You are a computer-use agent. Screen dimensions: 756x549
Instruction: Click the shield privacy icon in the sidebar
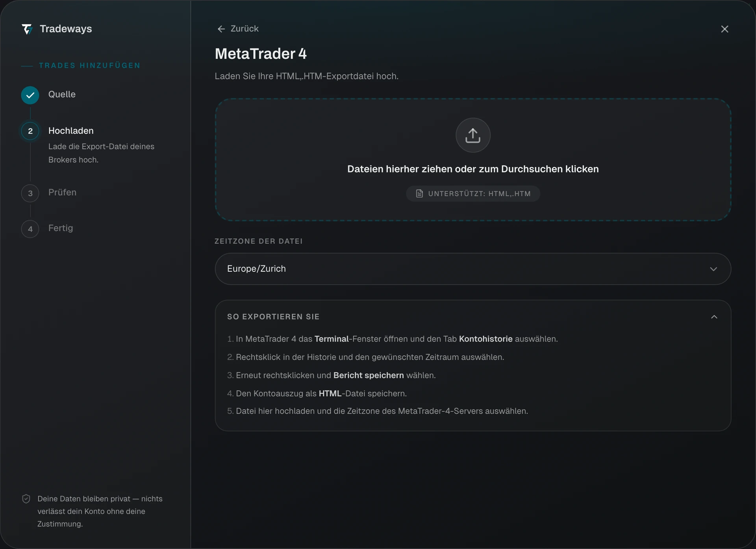[26, 499]
